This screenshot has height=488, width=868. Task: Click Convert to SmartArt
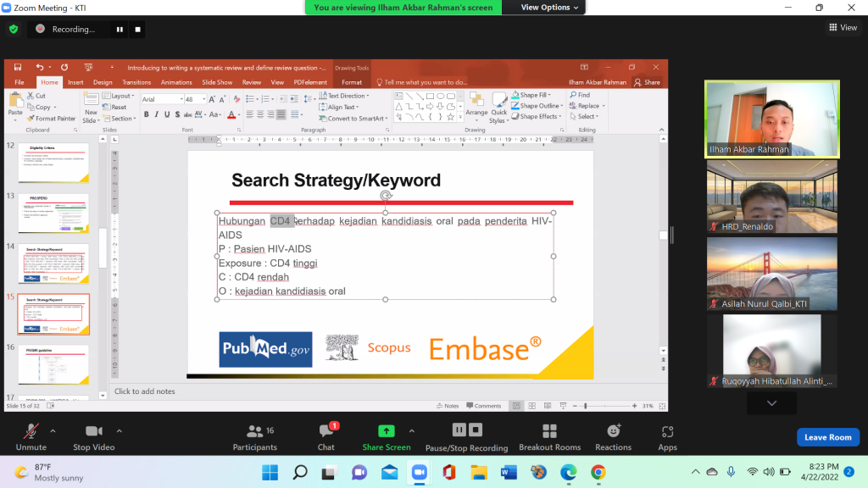pyautogui.click(x=353, y=119)
